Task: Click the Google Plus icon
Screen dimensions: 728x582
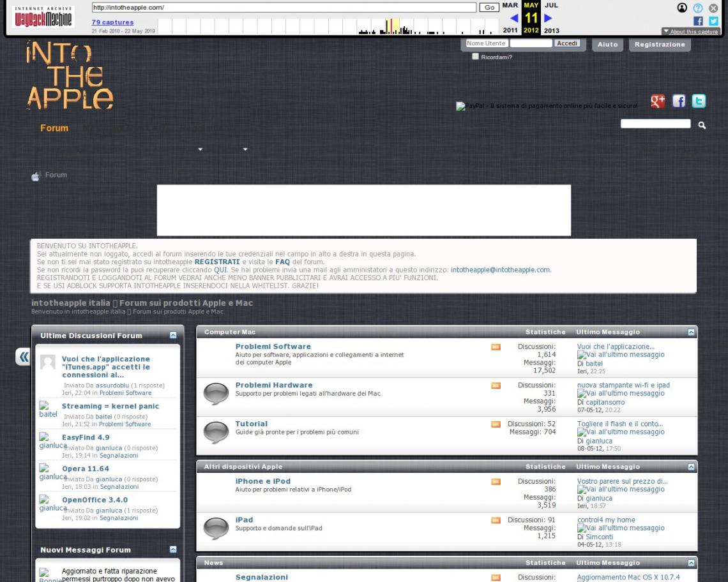Action: pyautogui.click(x=657, y=101)
